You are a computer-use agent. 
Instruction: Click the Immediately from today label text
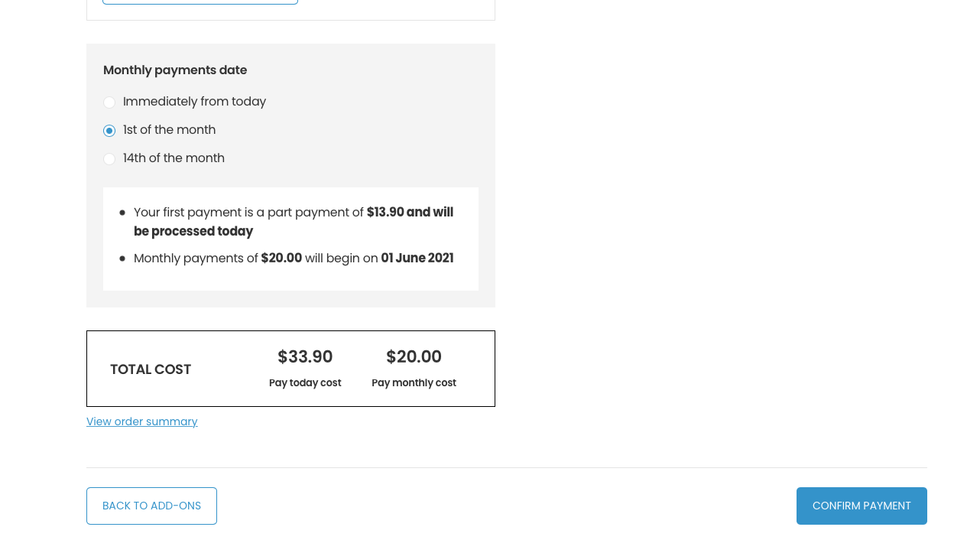pyautogui.click(x=194, y=102)
